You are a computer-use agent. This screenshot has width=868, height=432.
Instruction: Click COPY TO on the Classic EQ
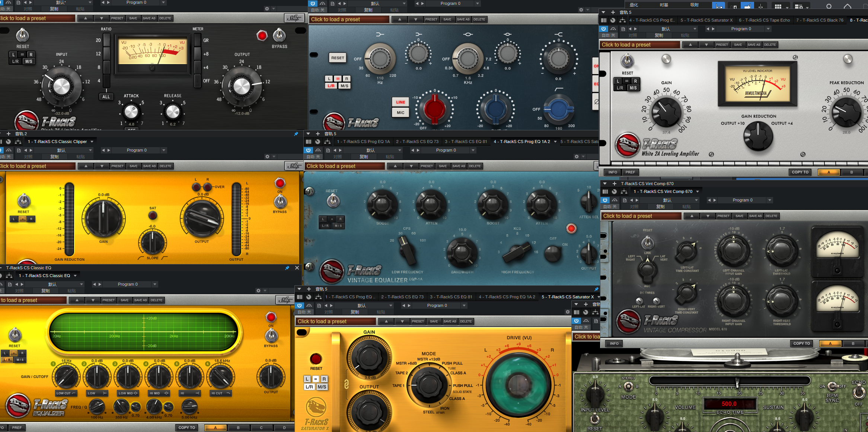point(187,428)
